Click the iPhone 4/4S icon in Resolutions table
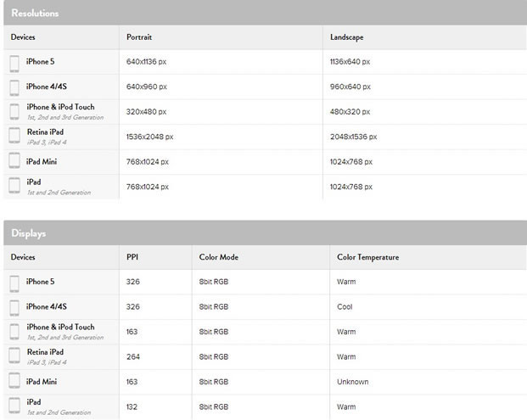Viewport: 527px width, 420px height. 14,88
